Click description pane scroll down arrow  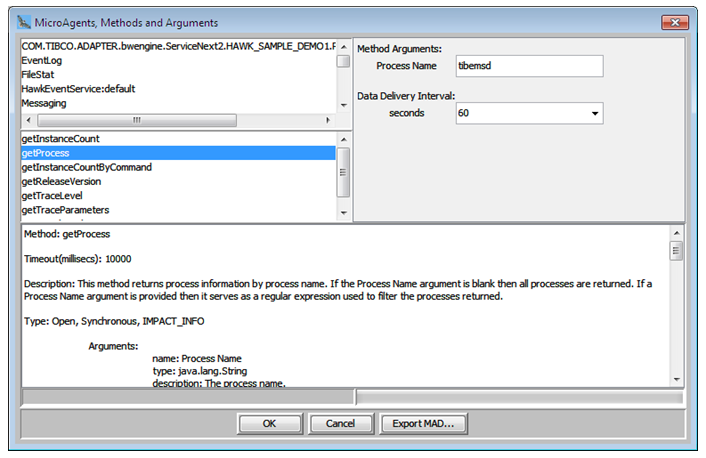tap(676, 380)
